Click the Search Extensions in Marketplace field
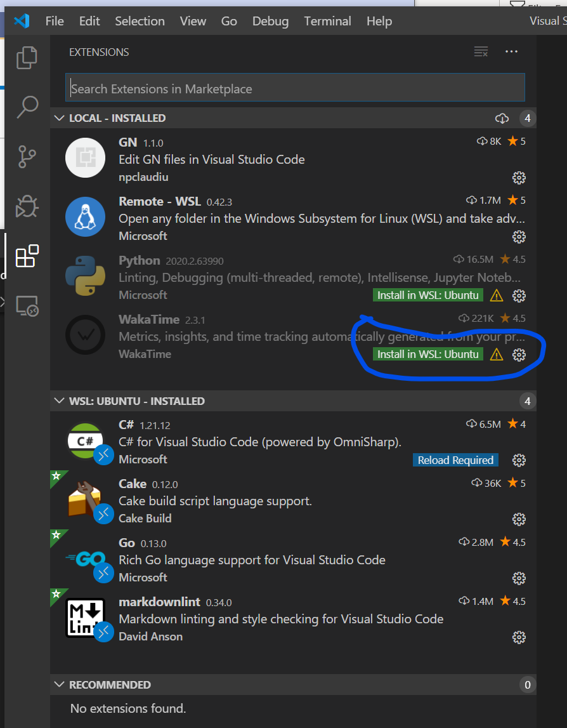This screenshot has width=567, height=728. [294, 87]
